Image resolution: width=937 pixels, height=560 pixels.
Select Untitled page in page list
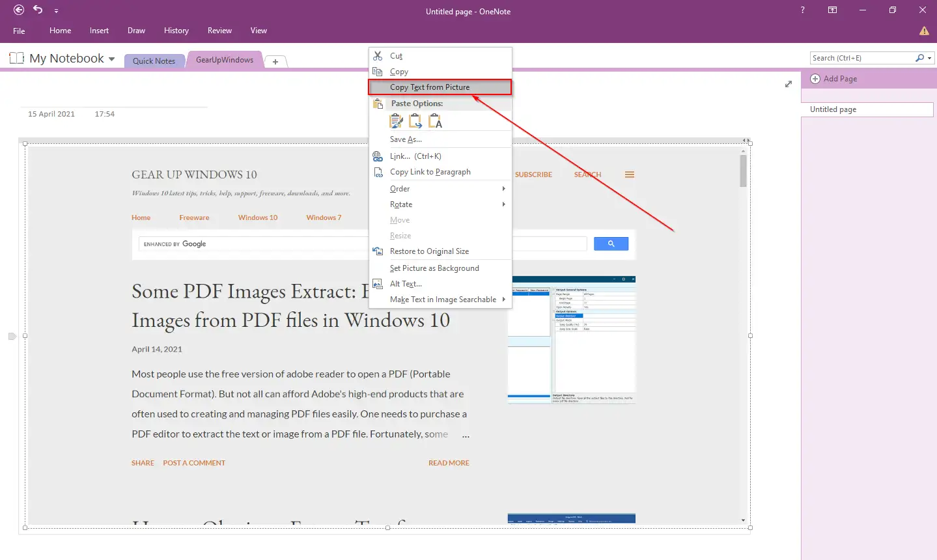pyautogui.click(x=867, y=109)
